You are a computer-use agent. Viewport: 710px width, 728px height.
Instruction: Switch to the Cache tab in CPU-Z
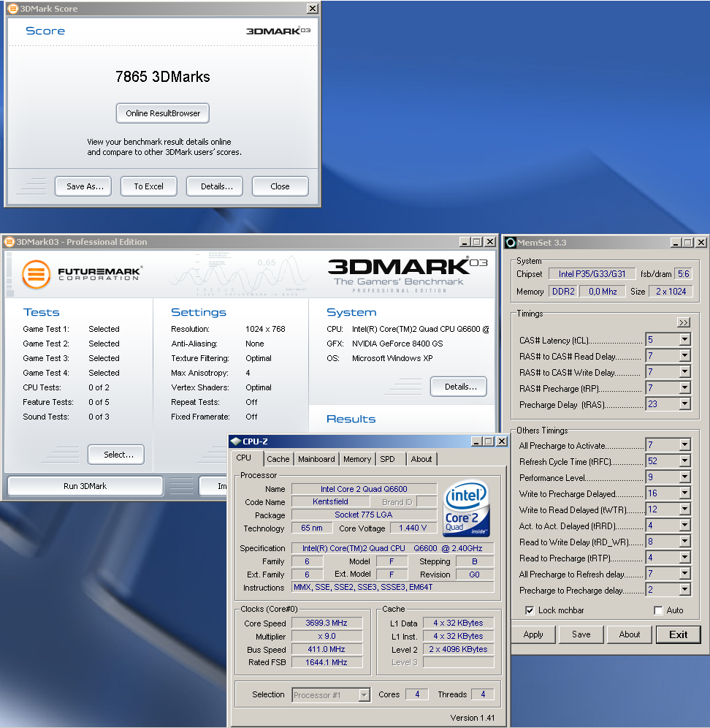click(x=278, y=459)
